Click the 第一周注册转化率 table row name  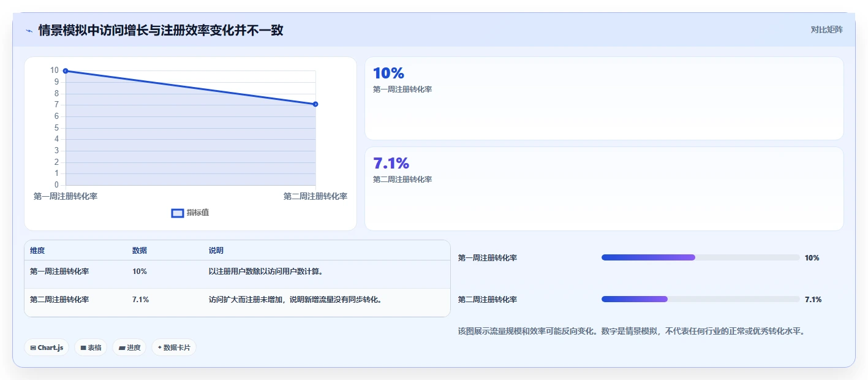[x=59, y=271]
